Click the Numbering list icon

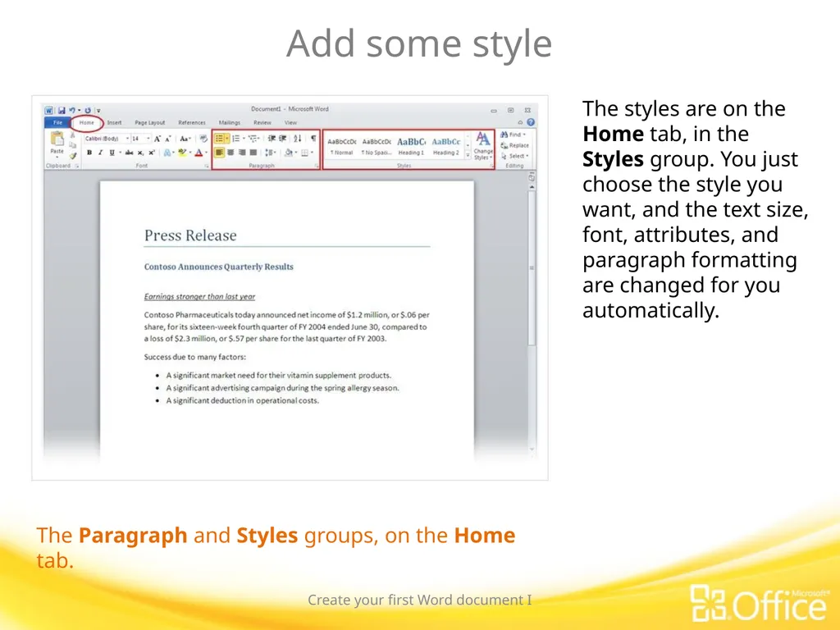[235, 139]
